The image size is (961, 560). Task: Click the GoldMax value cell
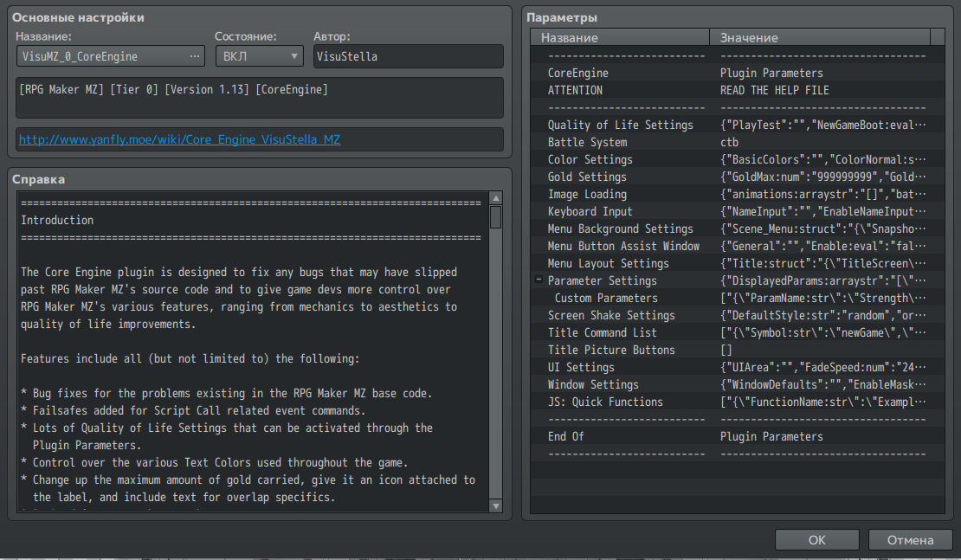coord(822,177)
